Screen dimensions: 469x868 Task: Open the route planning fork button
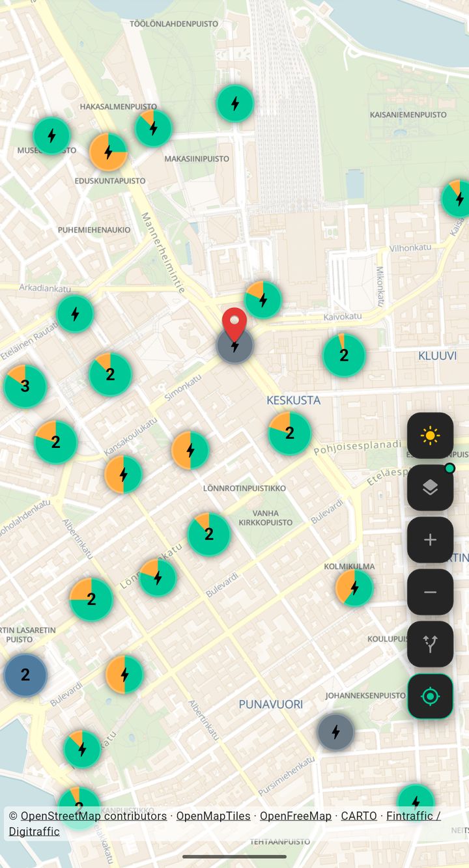(430, 644)
